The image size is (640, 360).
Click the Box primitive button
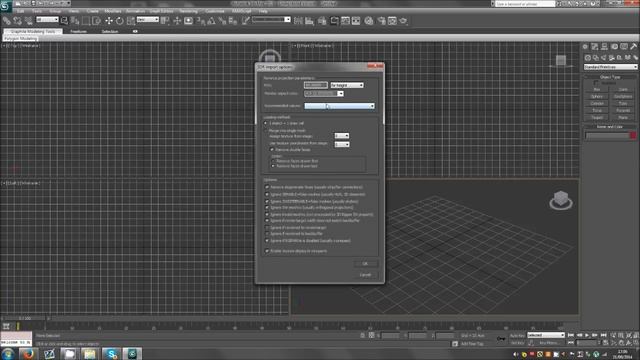[597, 89]
